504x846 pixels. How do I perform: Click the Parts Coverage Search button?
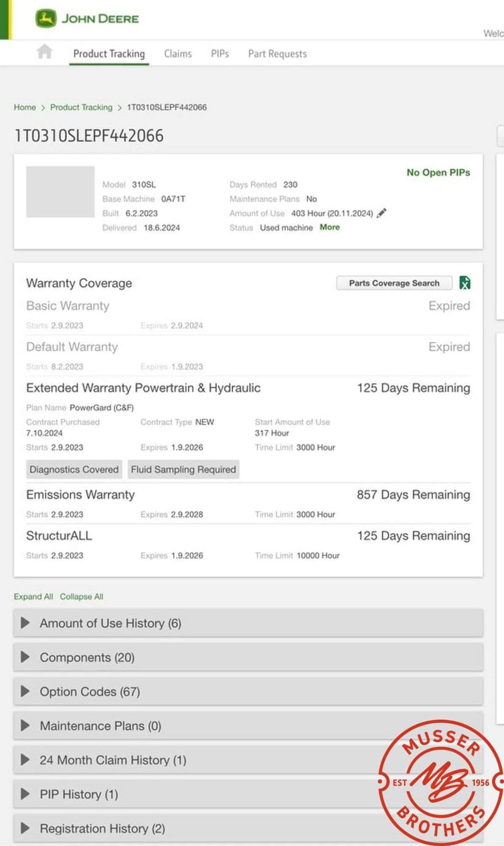coord(394,283)
